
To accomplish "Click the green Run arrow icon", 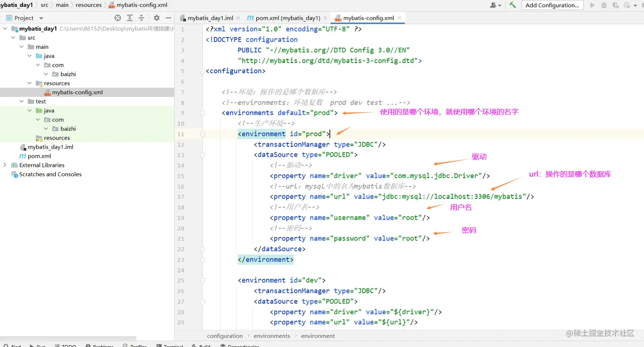I will click(x=592, y=5).
